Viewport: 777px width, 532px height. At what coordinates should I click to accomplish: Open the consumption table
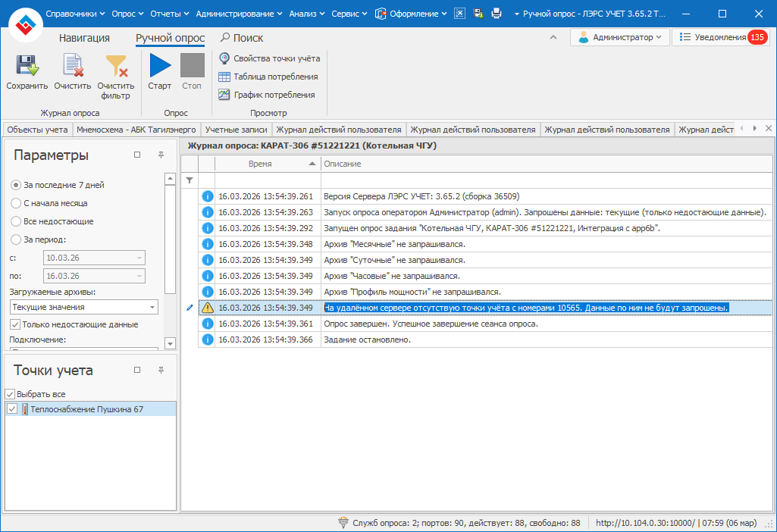268,77
